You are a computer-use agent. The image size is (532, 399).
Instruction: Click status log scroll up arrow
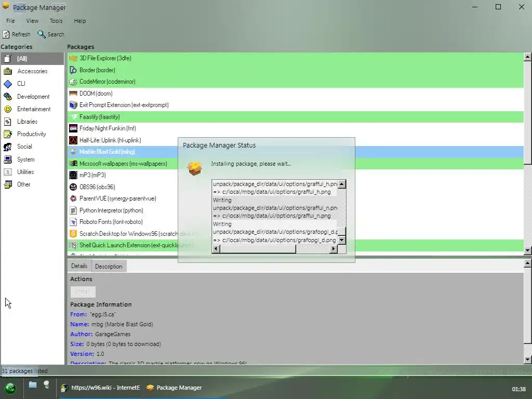[342, 184]
